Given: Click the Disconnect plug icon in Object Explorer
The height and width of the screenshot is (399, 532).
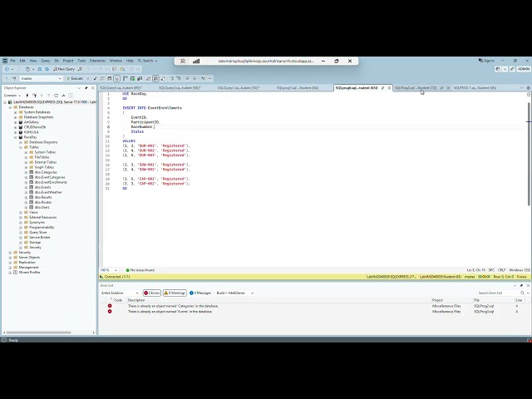Looking at the screenshot, I should pos(35,96).
